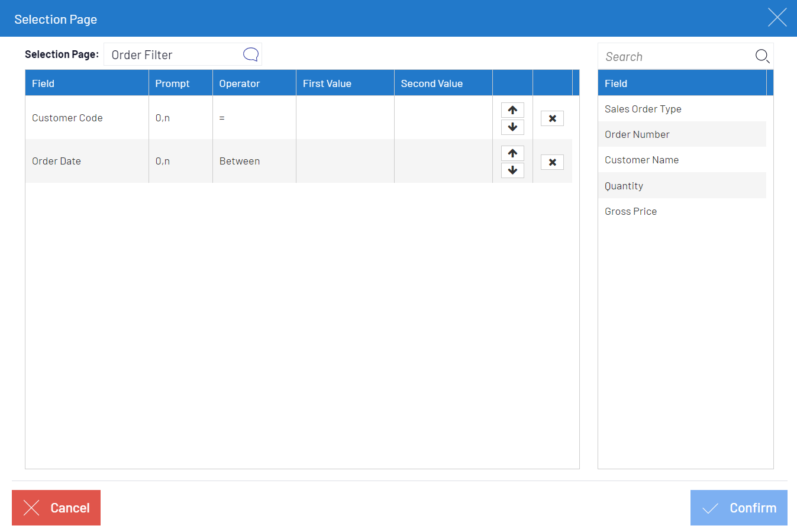Remove Customer Code row using the X icon
Viewport: 797px width, 532px height.
click(x=552, y=118)
